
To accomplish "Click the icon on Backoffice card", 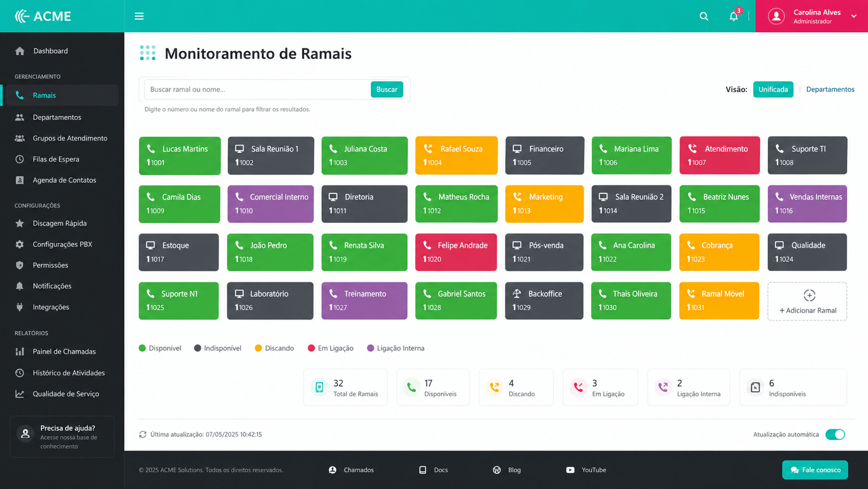I will coord(517,294).
